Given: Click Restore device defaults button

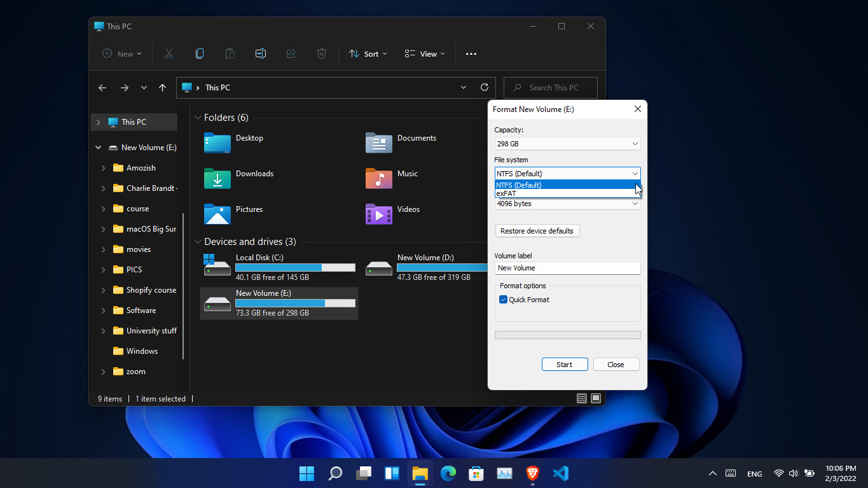Looking at the screenshot, I should [537, 231].
